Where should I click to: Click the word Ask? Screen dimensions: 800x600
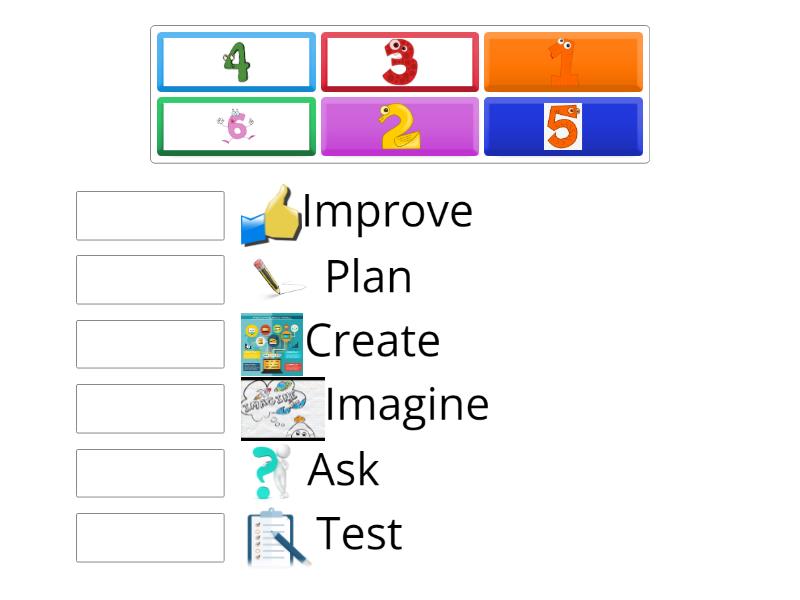point(344,470)
